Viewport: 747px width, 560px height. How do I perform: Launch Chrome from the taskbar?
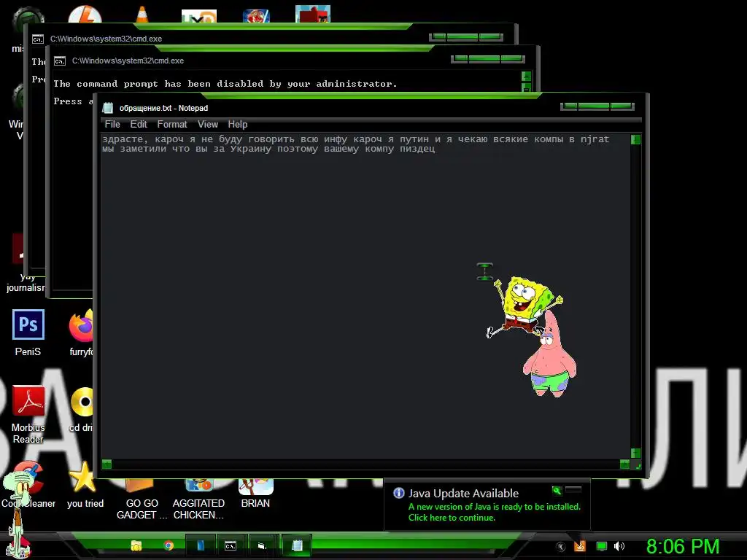point(169,545)
